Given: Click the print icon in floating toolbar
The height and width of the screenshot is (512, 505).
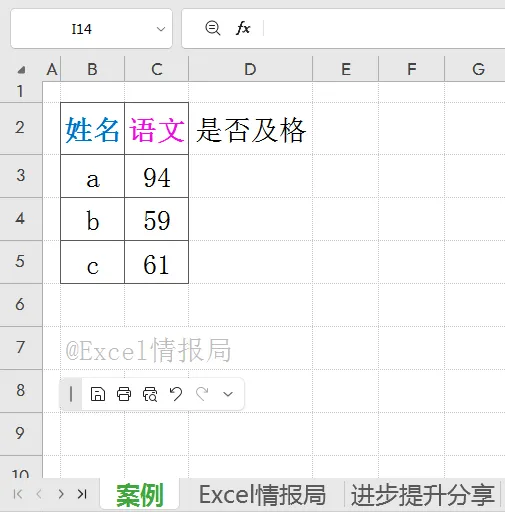Looking at the screenshot, I should click(x=124, y=394).
